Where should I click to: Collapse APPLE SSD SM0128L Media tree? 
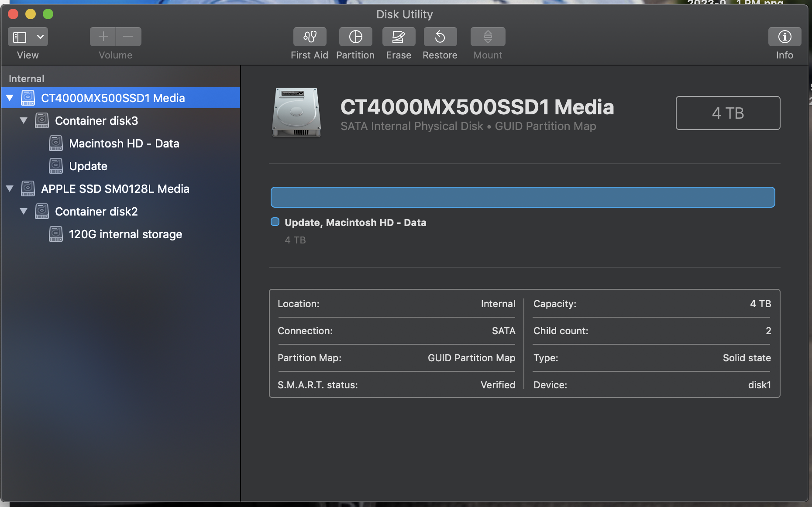(10, 189)
